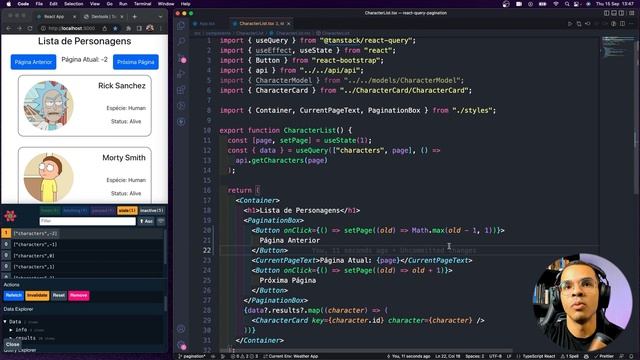640x360 pixels.
Task: Click Rick Sanchez avatar image
Action: click(48, 105)
